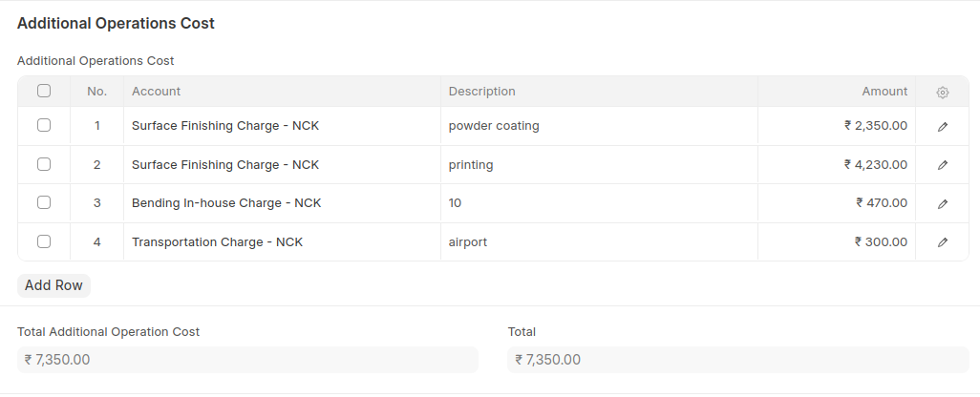Screen dimensions: 980x397
Task: Click the ₹ 470.00 amount cell
Action: pos(837,203)
